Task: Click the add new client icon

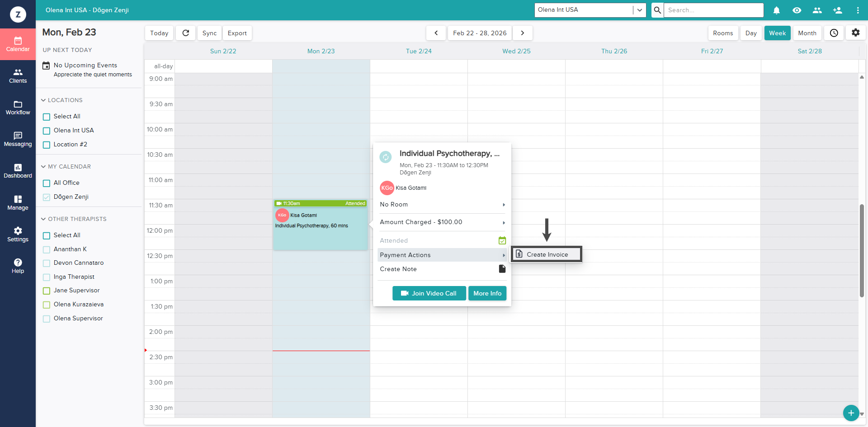Action: point(837,10)
